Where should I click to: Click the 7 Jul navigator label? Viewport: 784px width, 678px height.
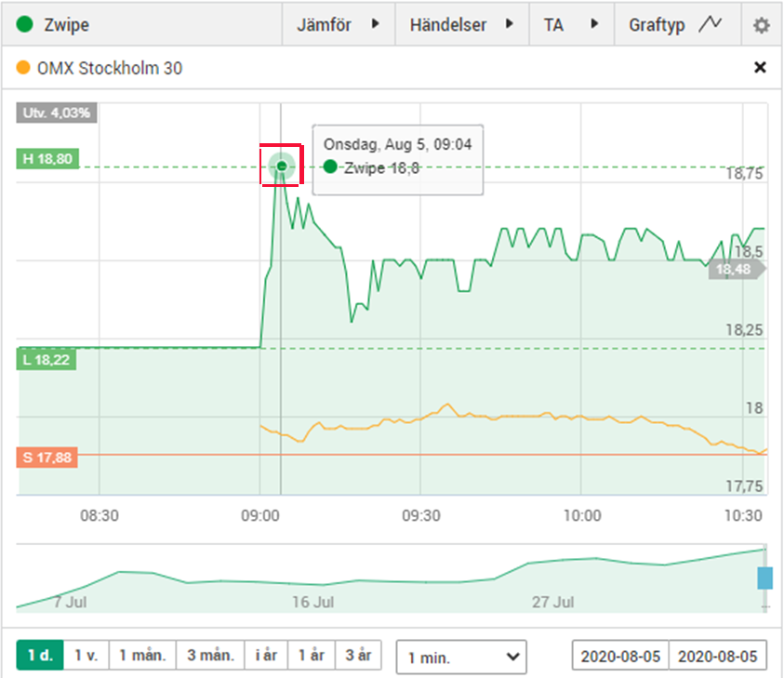click(71, 602)
